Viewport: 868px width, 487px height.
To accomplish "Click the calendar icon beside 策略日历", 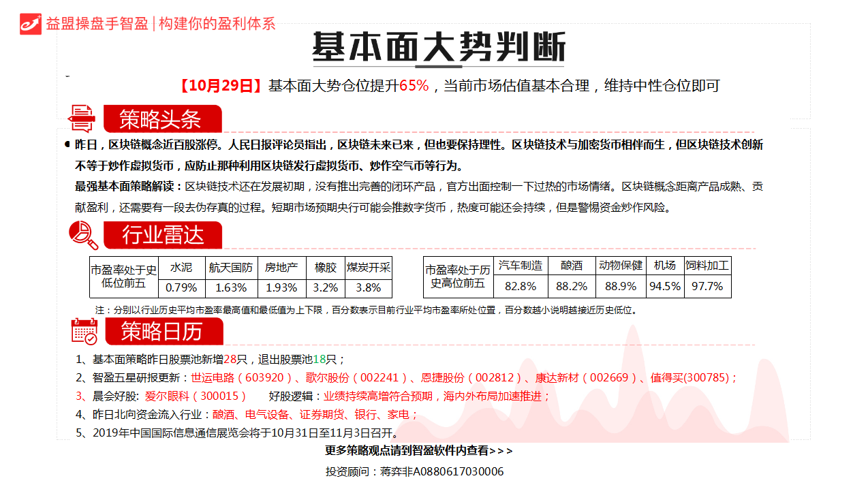I will (x=84, y=331).
